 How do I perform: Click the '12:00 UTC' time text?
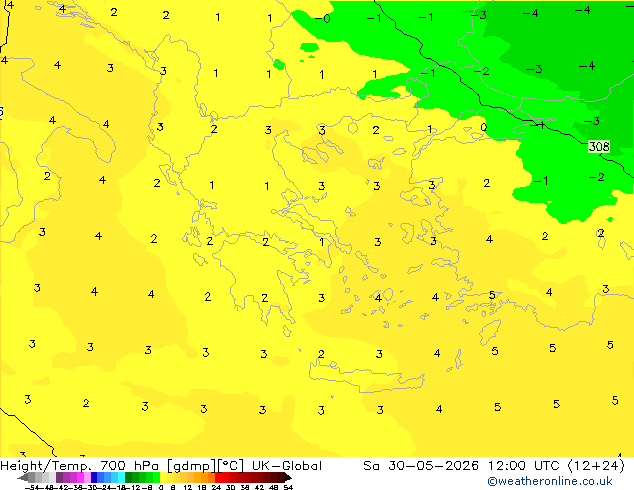[524, 466]
